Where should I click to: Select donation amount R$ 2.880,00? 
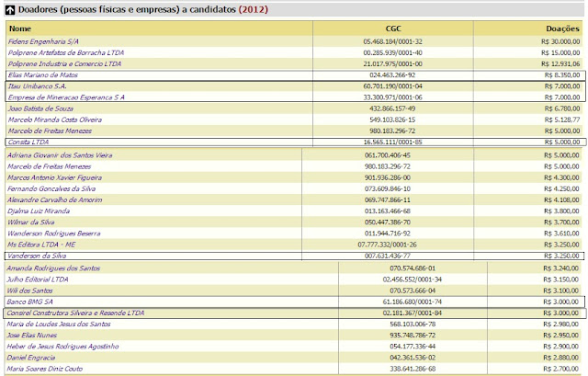point(561,358)
